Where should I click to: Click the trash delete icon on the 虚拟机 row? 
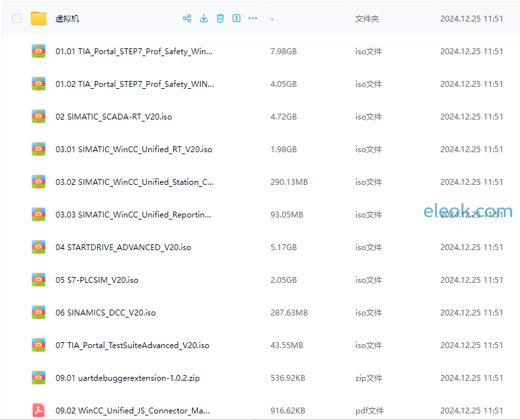click(220, 18)
